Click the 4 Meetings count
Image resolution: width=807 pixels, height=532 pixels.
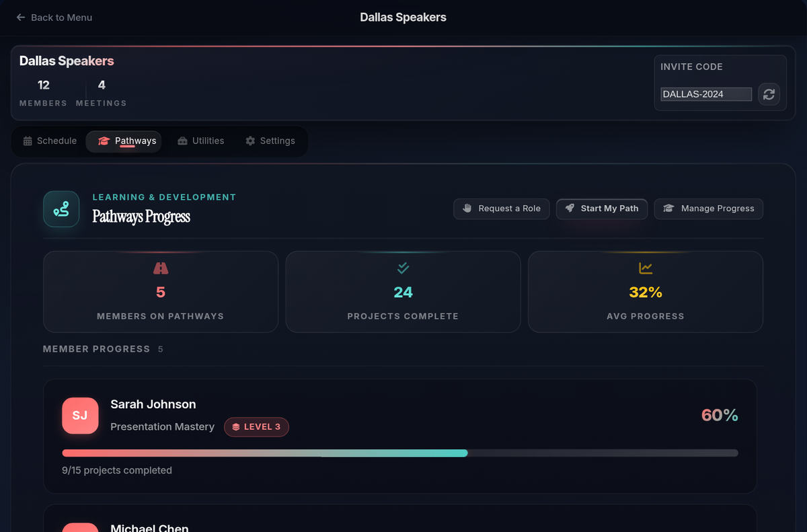[102, 85]
